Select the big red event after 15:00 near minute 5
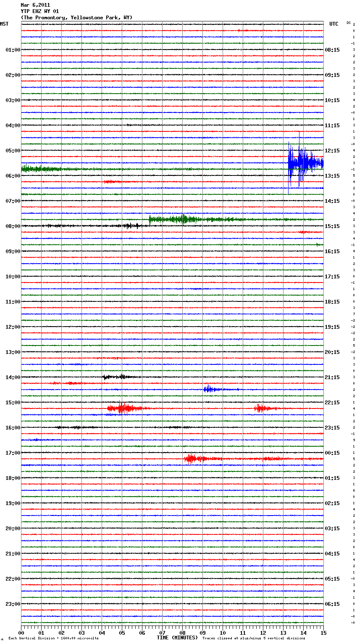357x644 pixels. 123,408
